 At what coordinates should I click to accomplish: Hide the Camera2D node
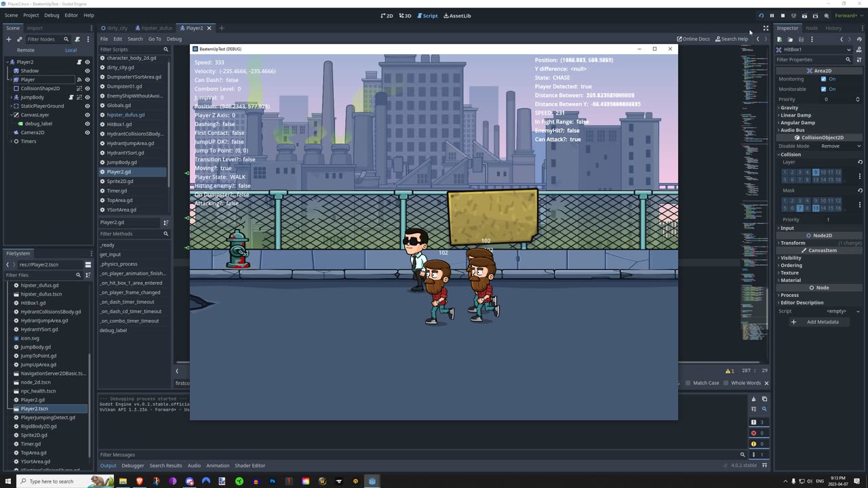coord(87,132)
